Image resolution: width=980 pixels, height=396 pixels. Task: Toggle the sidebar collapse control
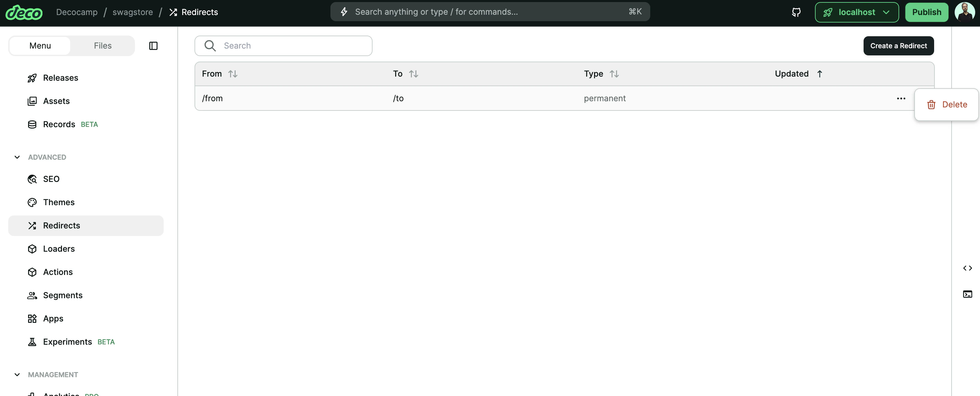point(153,45)
